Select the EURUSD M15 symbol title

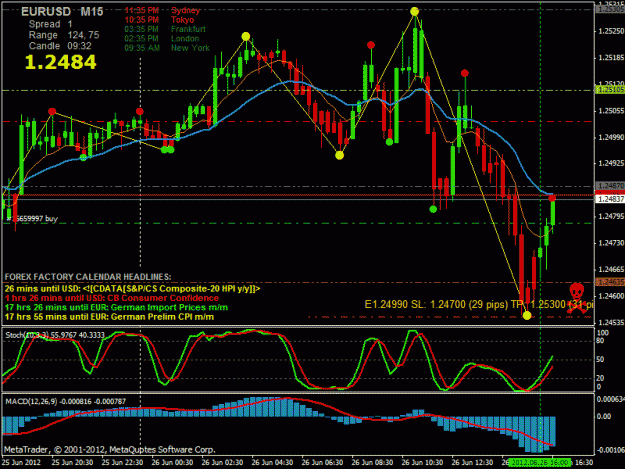pos(62,12)
